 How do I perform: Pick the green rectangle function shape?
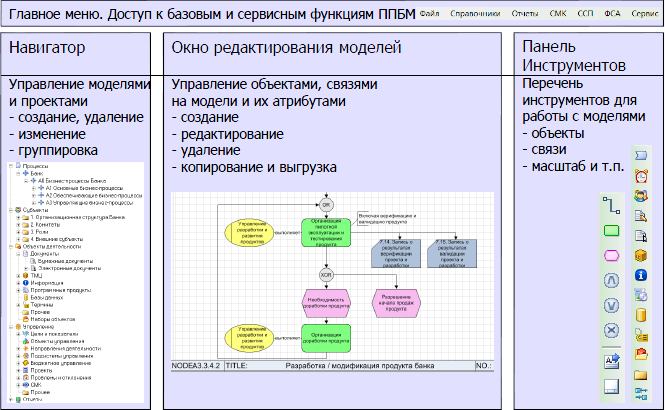tap(612, 232)
